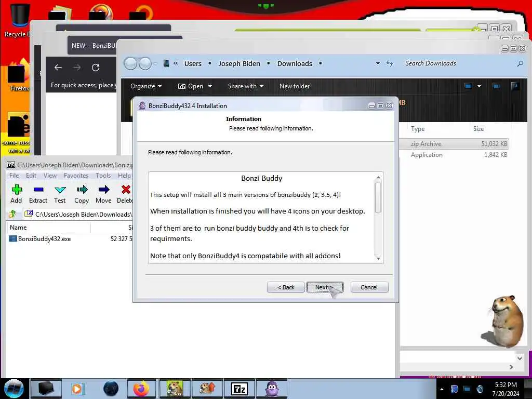Expand the address bar history dropdown
This screenshot has width=532, height=399.
coord(378,63)
